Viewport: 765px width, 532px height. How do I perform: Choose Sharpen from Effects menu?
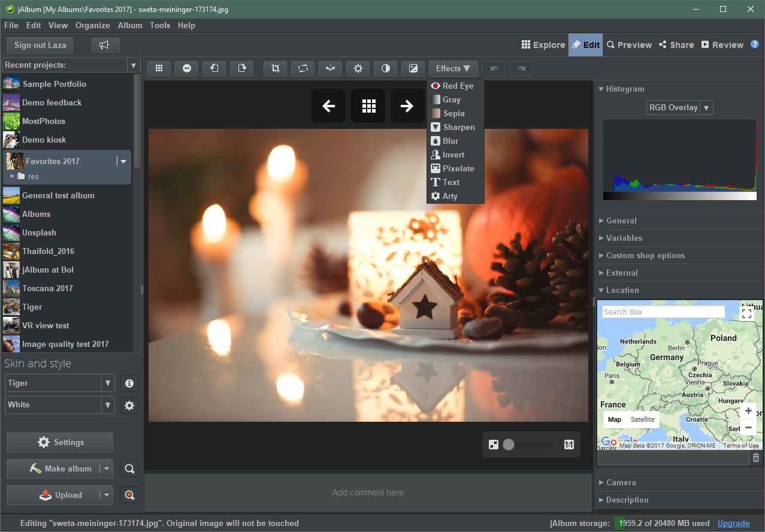point(455,127)
